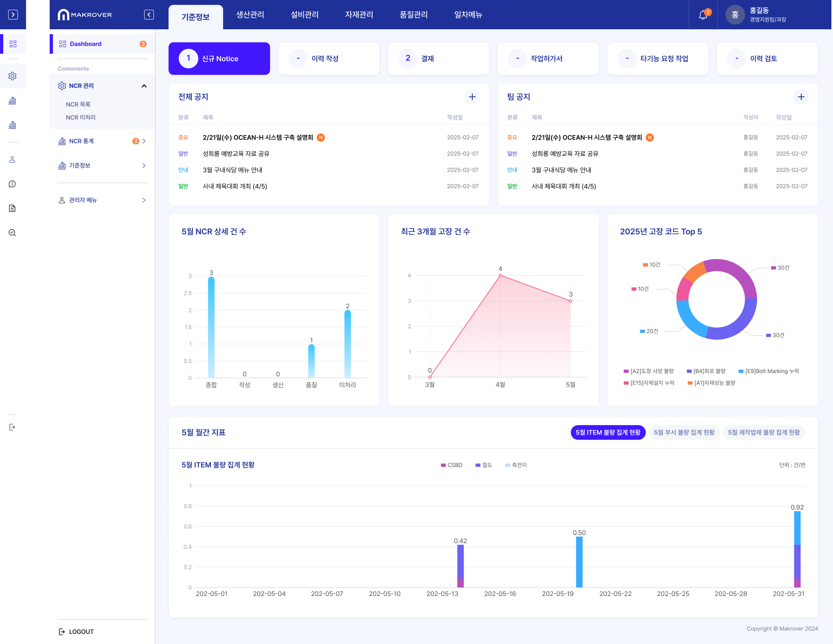Add a new 전체 공지 with plus icon
This screenshot has height=644, width=833.
point(472,97)
